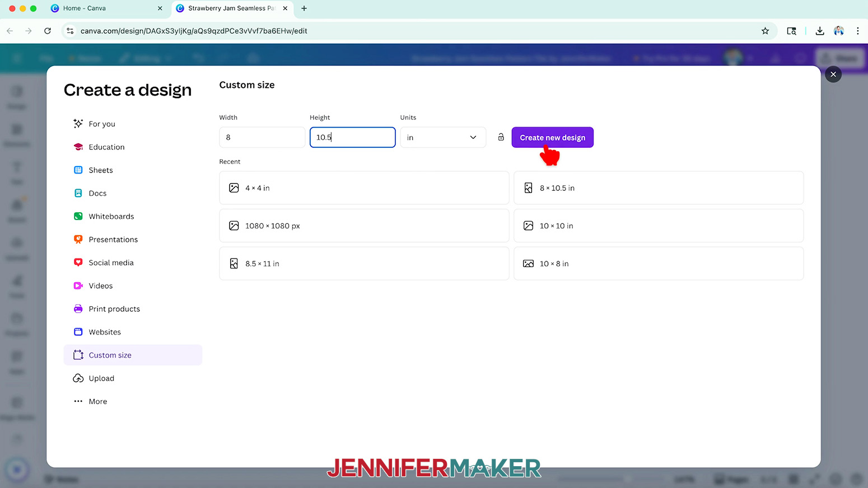Click the Docs page icon

(x=78, y=193)
